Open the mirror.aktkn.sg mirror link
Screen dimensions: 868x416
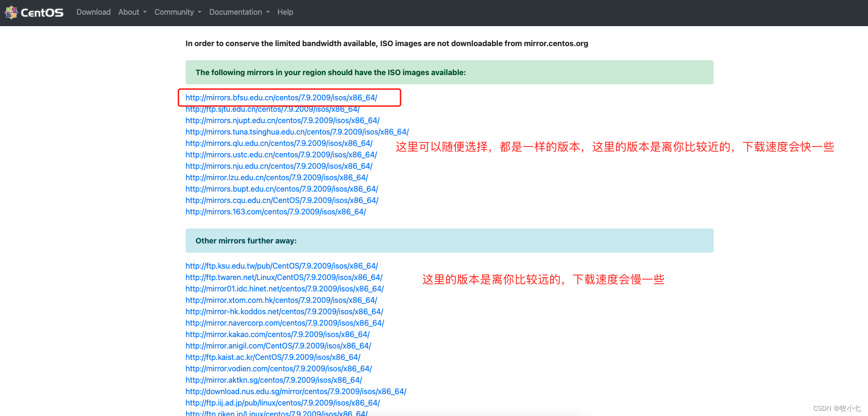point(274,380)
